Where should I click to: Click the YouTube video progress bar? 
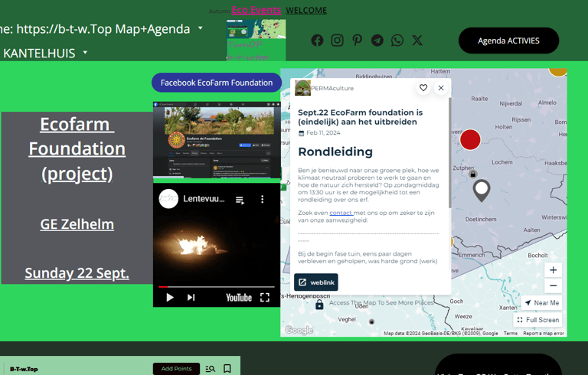pos(217,287)
